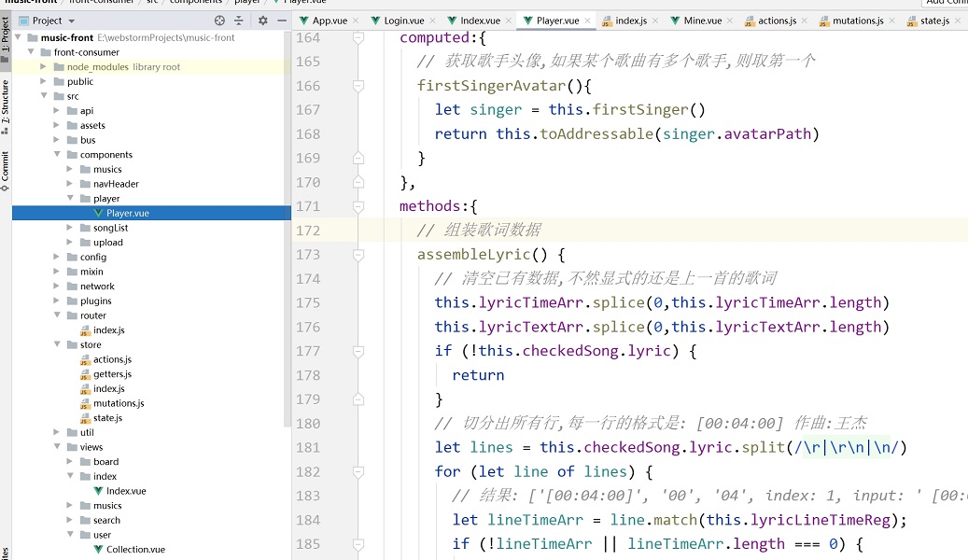Image resolution: width=968 pixels, height=560 pixels.
Task: Fold firstSingerAvatar function at line 166
Action: point(358,86)
